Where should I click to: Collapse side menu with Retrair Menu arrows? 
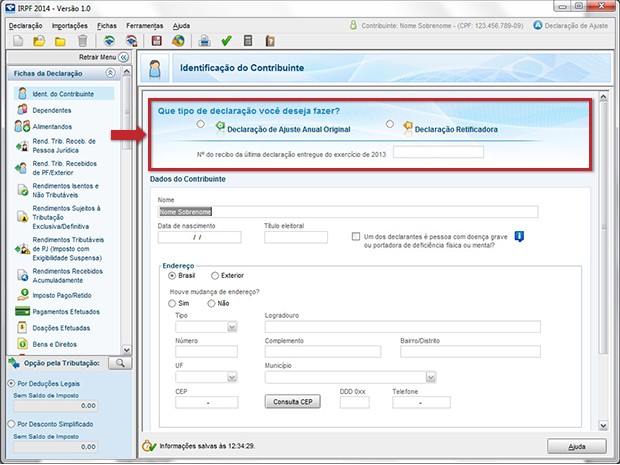124,57
